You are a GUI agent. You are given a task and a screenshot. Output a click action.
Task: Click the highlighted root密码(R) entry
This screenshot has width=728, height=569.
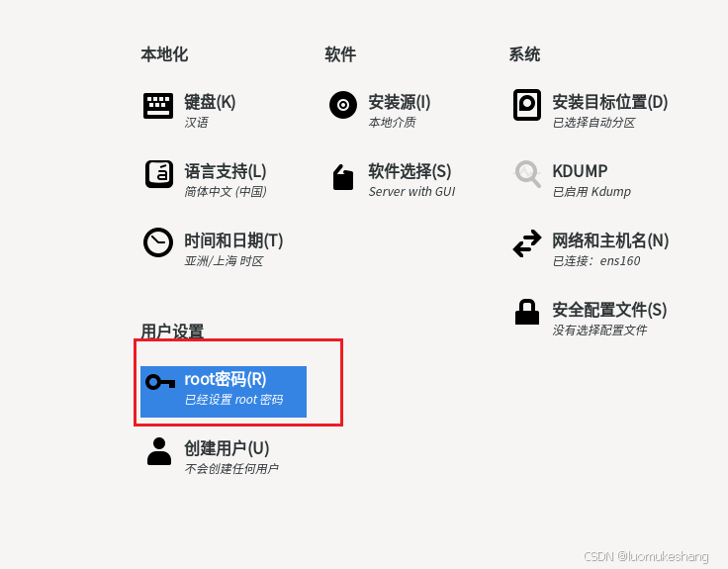tap(224, 392)
